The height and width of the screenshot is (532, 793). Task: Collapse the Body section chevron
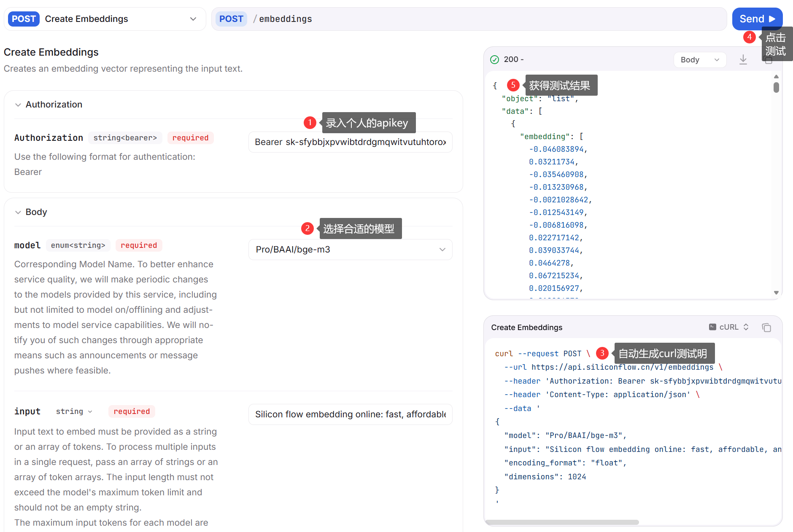[x=18, y=212]
